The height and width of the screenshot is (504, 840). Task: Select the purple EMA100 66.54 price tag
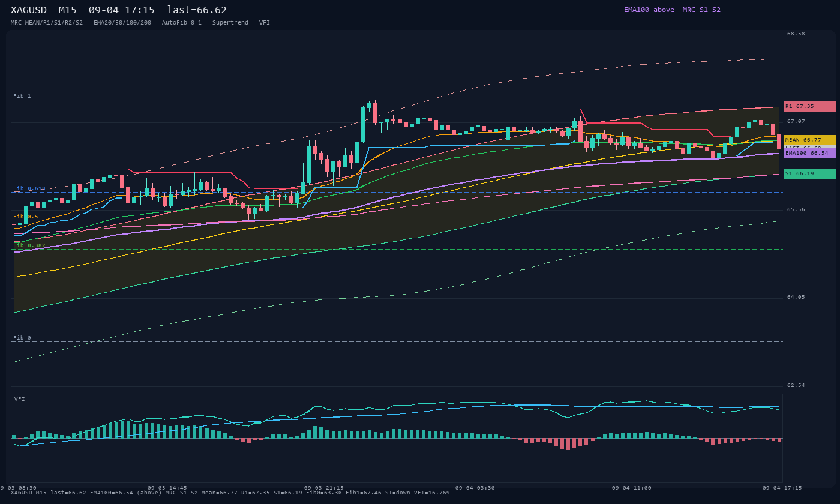point(809,153)
